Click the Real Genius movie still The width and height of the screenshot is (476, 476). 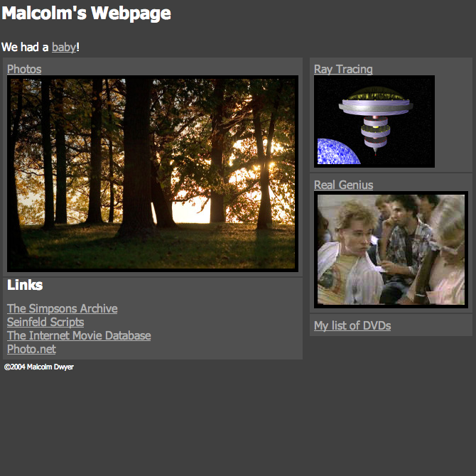391,249
